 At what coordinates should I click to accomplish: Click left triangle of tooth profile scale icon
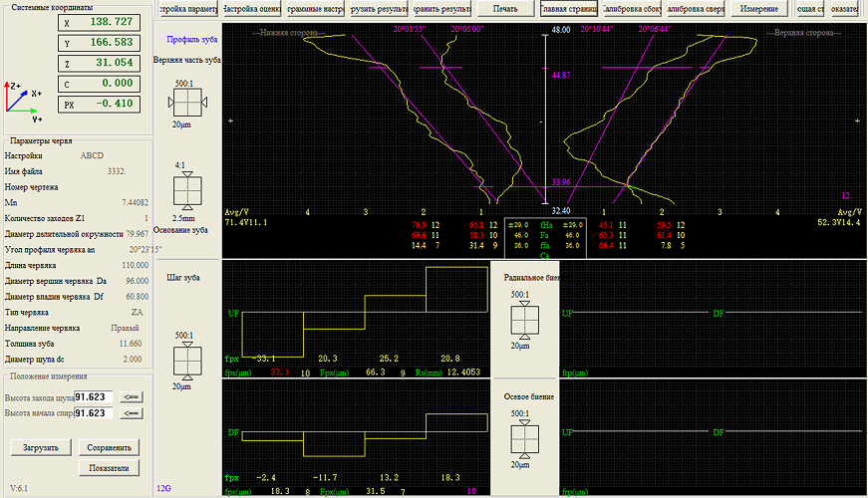click(x=171, y=103)
